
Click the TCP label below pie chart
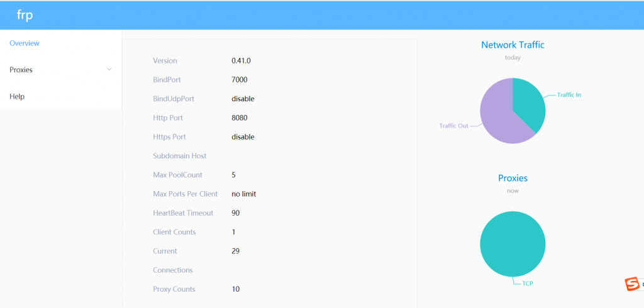(527, 283)
